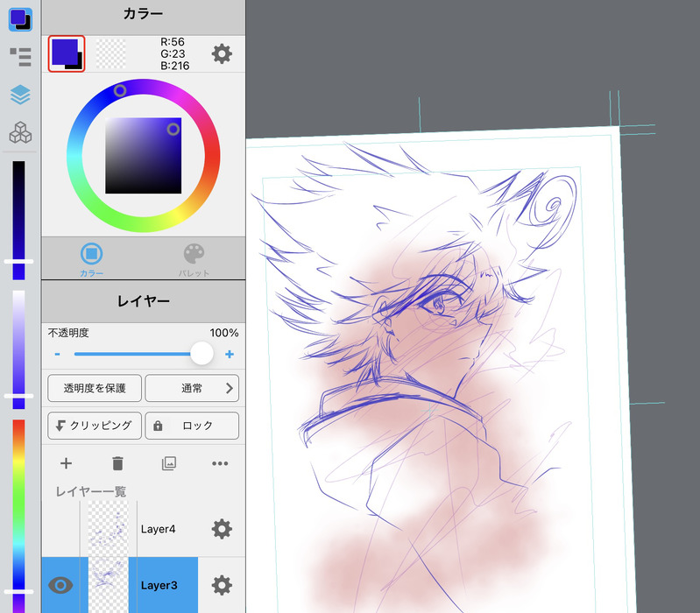Select the transparent color swatch
The image size is (700, 613).
110,54
